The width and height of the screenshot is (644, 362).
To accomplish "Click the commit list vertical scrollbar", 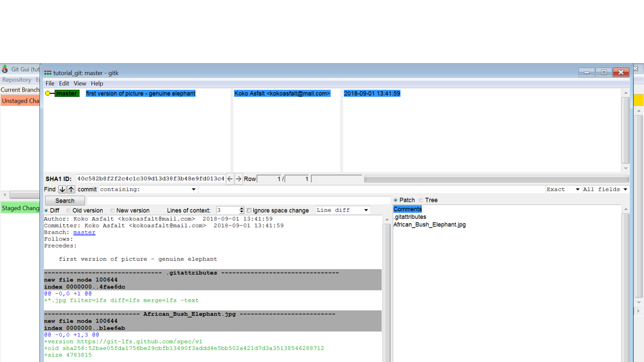I will [x=626, y=131].
